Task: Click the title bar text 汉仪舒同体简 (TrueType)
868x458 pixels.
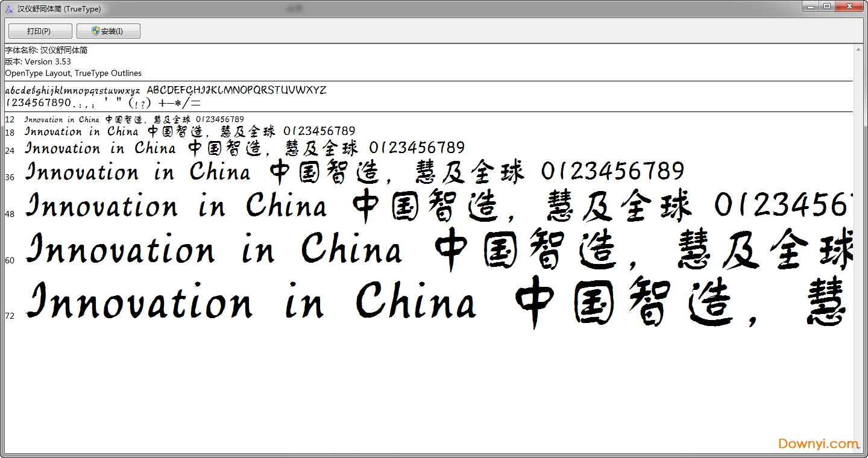Action: pos(59,9)
